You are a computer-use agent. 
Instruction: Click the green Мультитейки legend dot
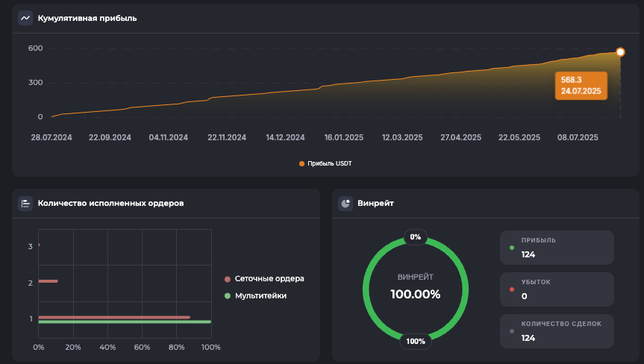coord(228,296)
